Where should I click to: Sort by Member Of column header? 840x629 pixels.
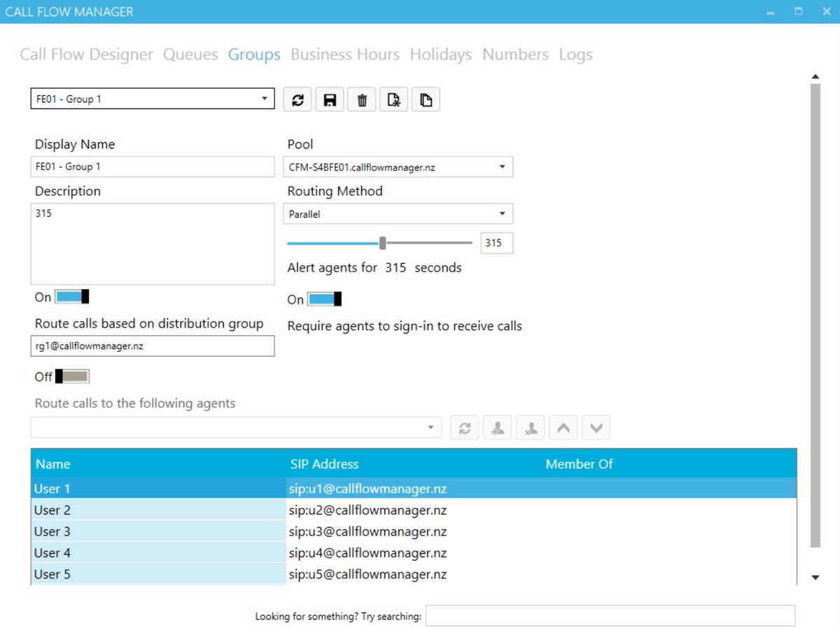click(x=668, y=464)
